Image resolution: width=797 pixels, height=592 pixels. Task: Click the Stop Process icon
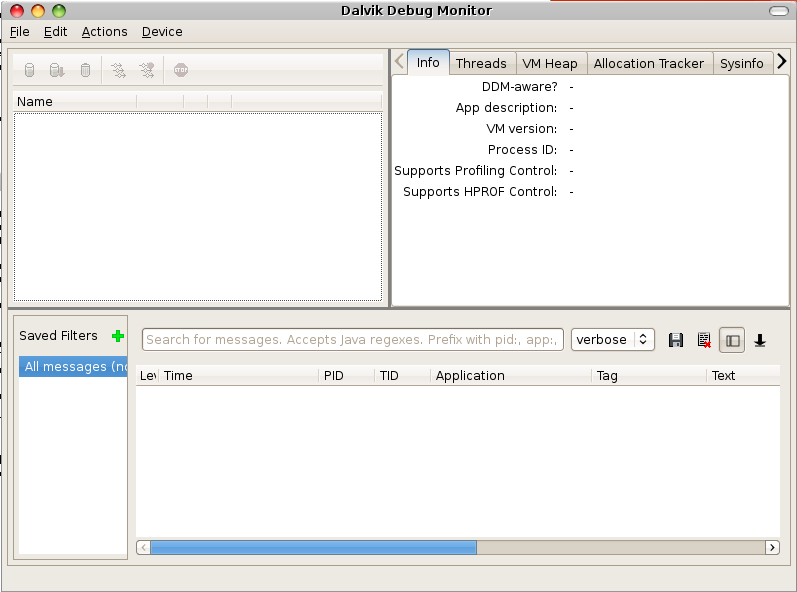coord(181,70)
